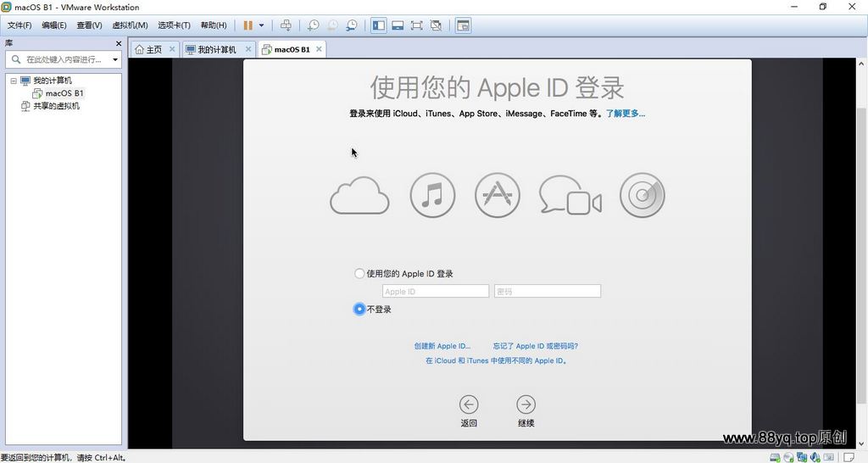This screenshot has height=463, width=868.
Task: Click the Find My Mac radar icon
Action: point(643,196)
